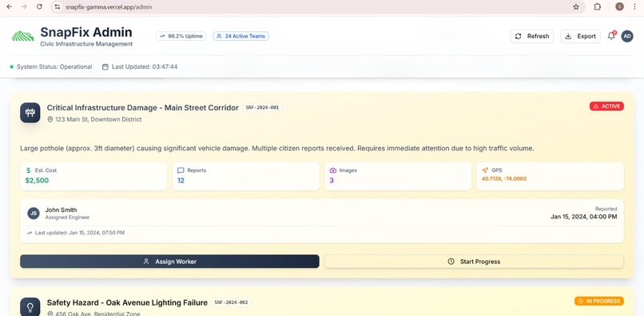Screen dimensions: 644x316
Task: Open site information icon in address bar
Action: click(58, 7)
